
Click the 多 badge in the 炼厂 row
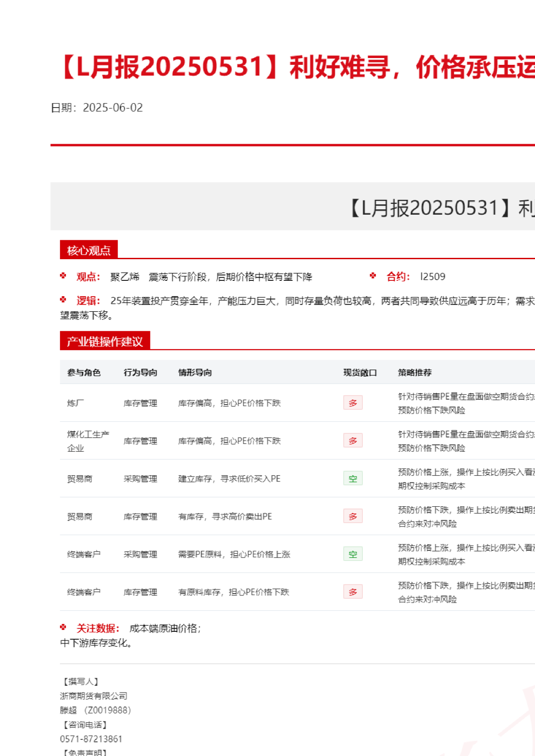click(353, 403)
